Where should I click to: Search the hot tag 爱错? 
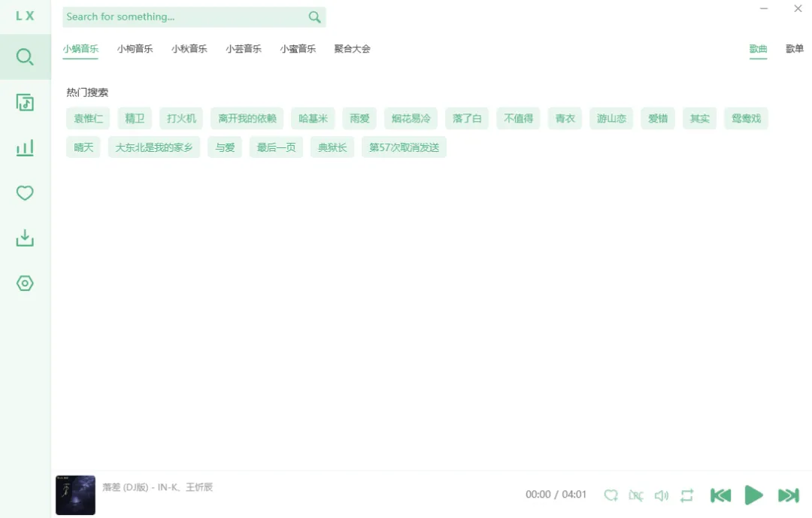click(x=658, y=119)
